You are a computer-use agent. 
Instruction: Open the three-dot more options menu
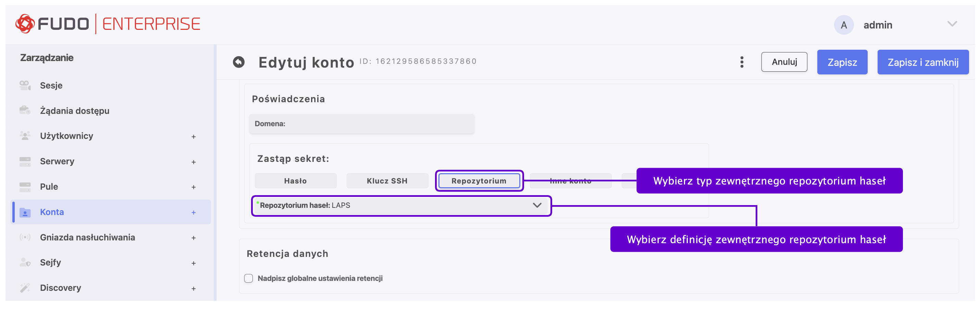(x=742, y=62)
